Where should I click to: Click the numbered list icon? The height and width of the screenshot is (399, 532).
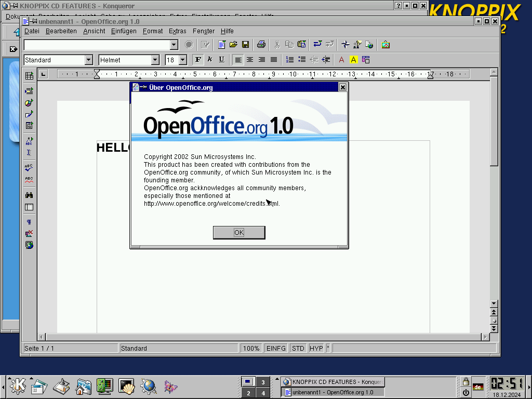point(290,60)
